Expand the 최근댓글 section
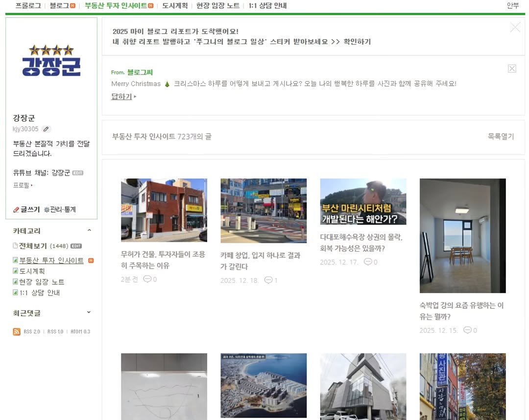529x420 pixels. [89, 312]
